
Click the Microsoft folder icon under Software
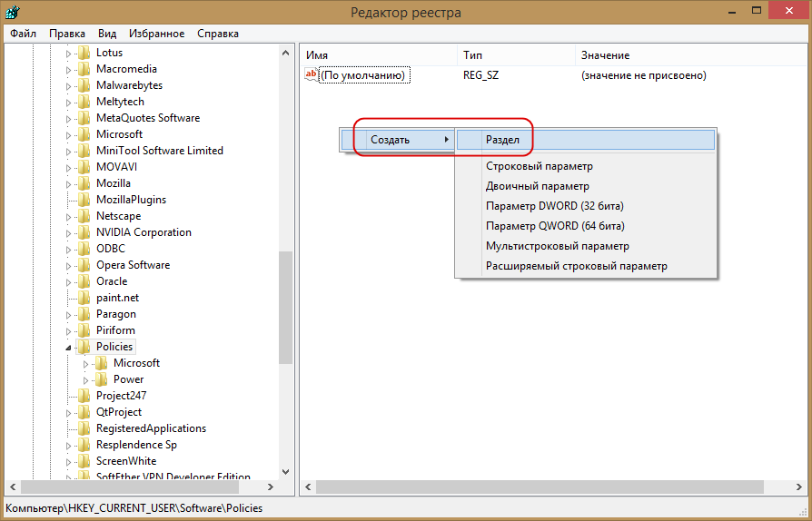[84, 134]
